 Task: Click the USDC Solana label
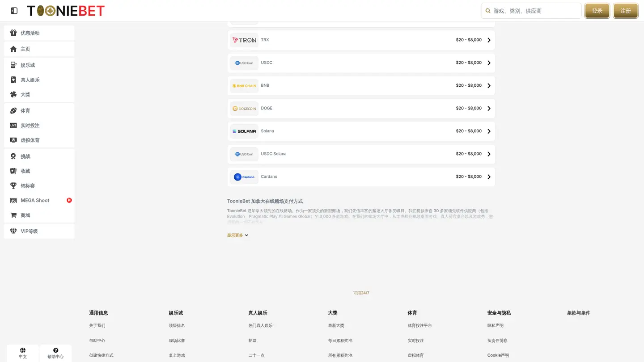pos(274,154)
